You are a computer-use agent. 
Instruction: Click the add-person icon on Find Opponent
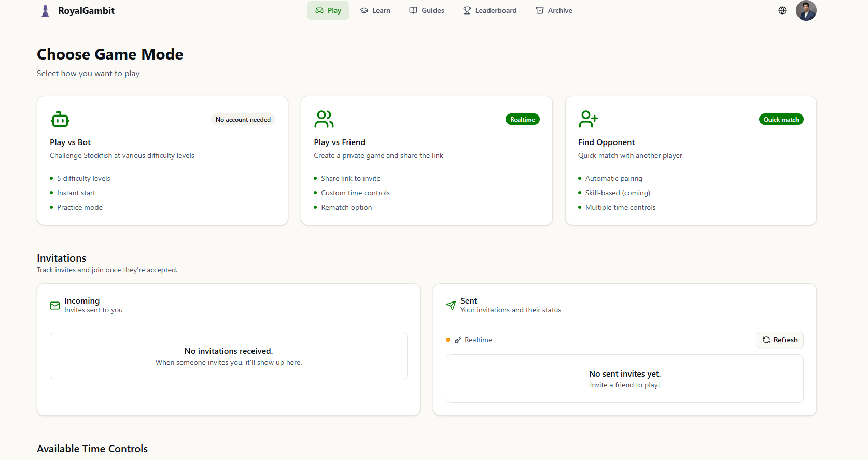(588, 119)
